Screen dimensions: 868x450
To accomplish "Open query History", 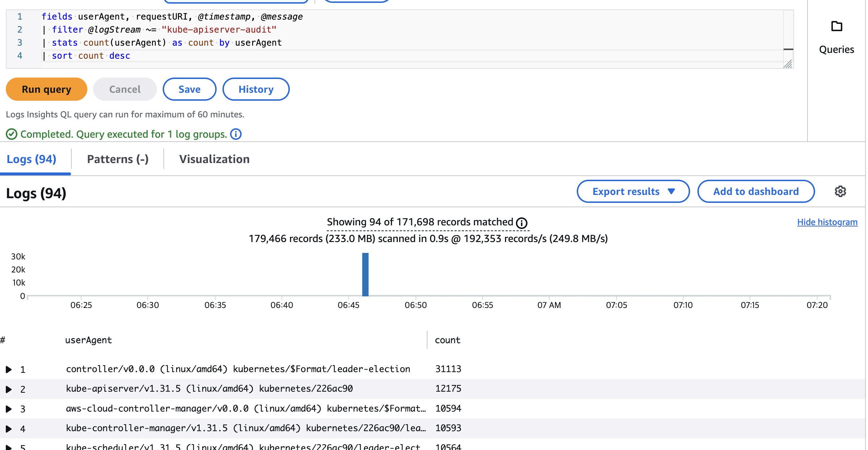I will pyautogui.click(x=256, y=89).
